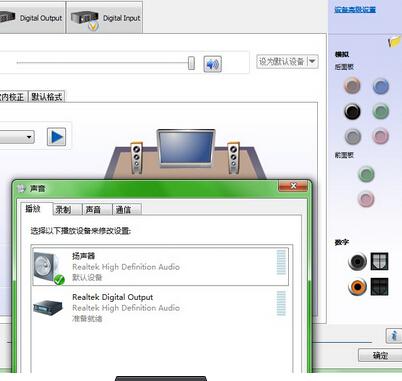402x381 pixels.
Task: Select the Realtek Digital Output device
Action: (160, 307)
